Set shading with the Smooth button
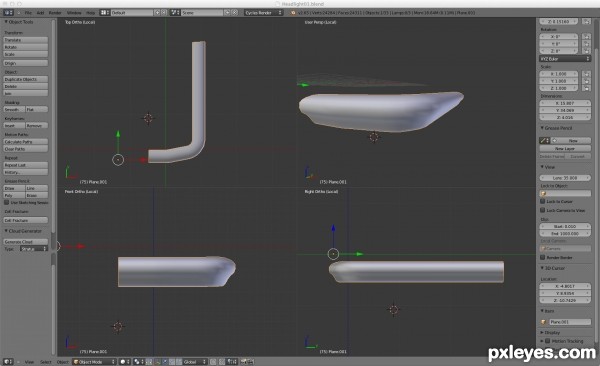Image resolution: width=600 pixels, height=366 pixels. pos(14,109)
